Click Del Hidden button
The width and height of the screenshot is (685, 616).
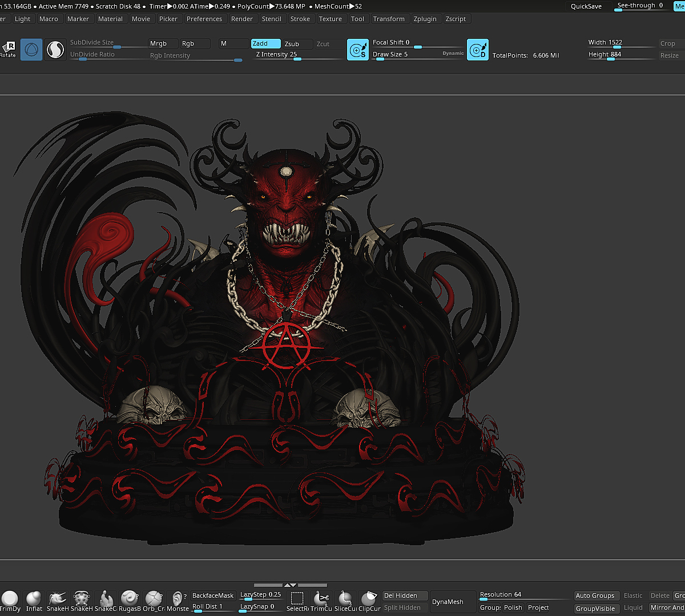[x=405, y=595]
